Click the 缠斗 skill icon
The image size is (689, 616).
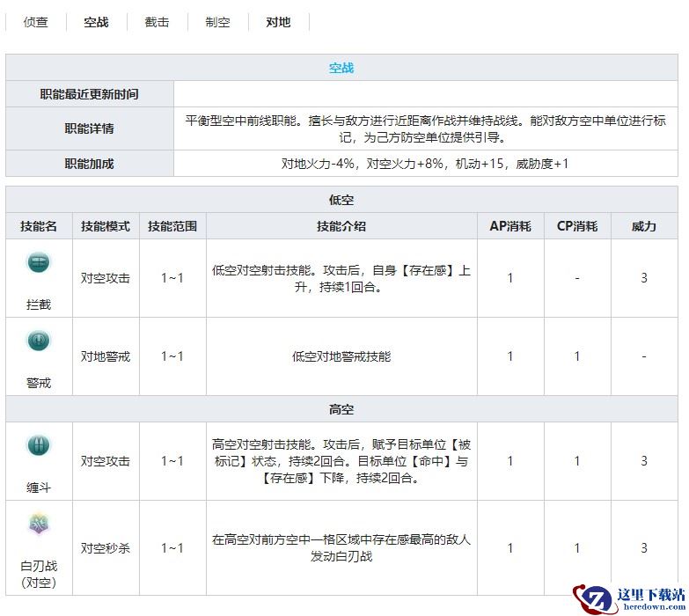pos(39,445)
